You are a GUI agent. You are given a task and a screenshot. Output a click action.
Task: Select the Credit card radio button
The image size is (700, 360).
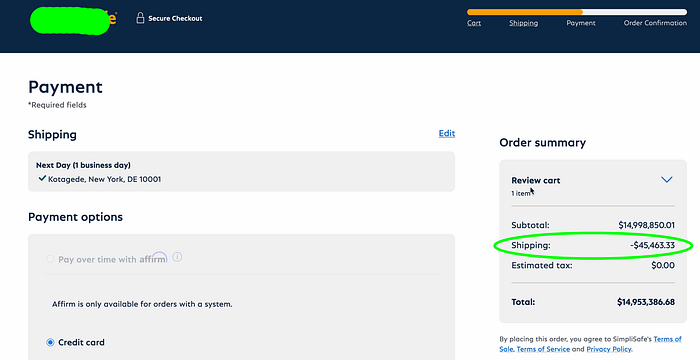point(50,343)
